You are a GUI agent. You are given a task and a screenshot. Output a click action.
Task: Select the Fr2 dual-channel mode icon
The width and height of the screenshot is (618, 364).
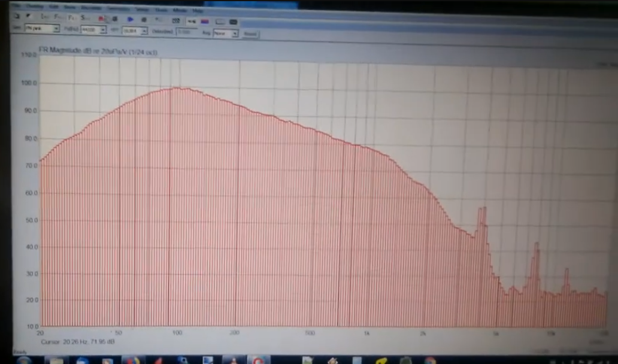pyautogui.click(x=57, y=17)
